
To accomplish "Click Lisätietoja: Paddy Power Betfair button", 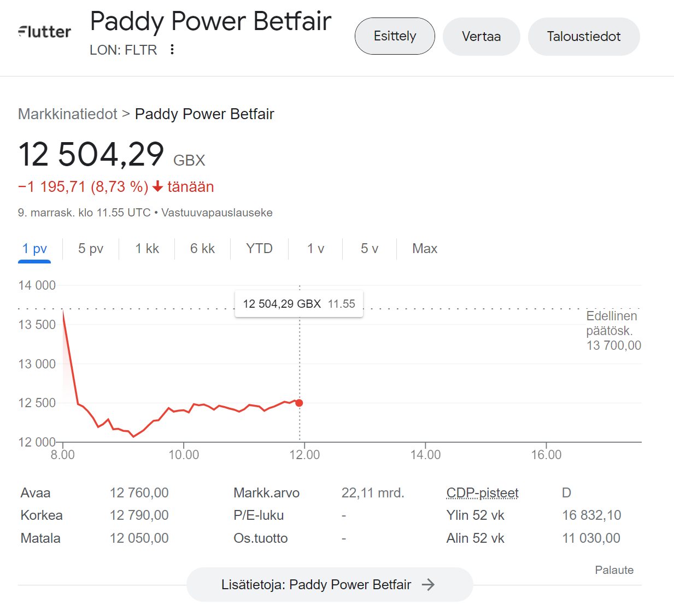I will point(316,585).
